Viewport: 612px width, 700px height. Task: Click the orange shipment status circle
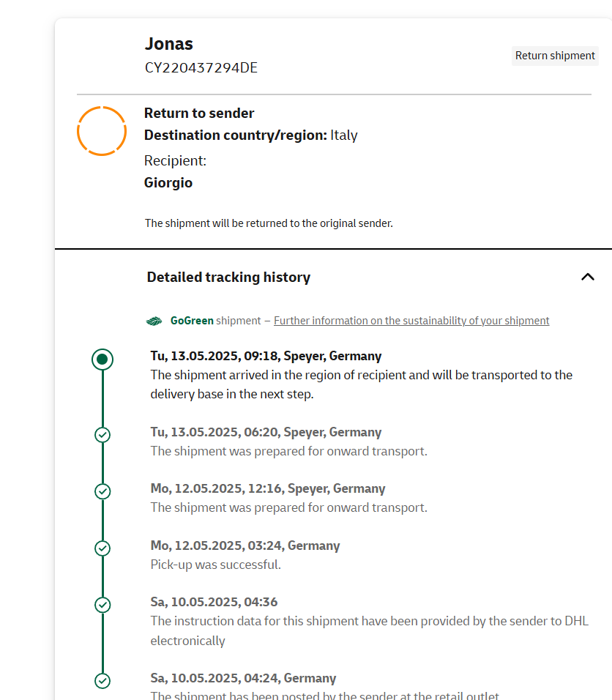point(102,131)
